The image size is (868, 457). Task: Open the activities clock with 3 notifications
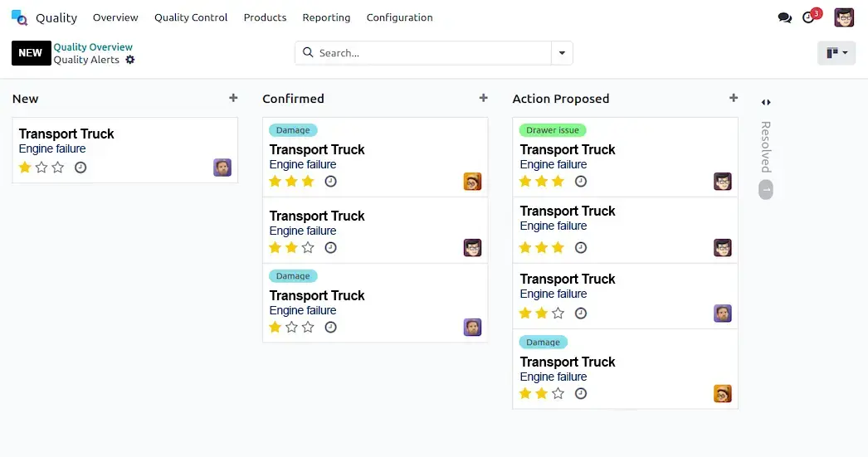point(809,17)
